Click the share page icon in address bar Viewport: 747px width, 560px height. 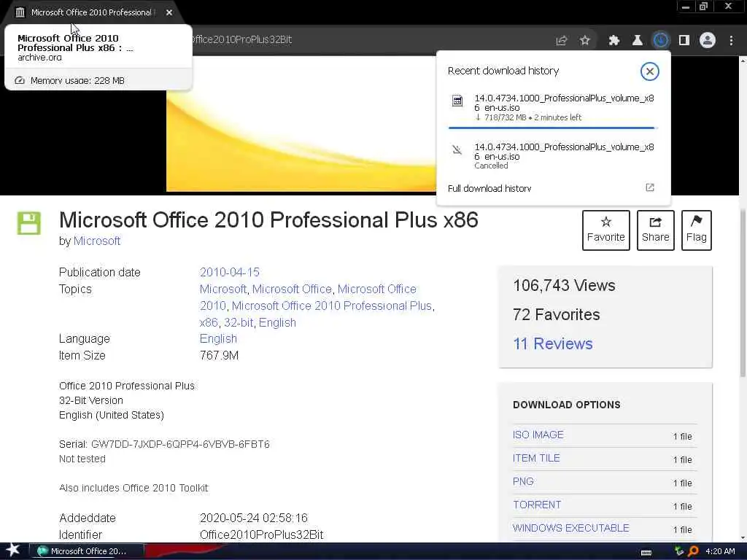[x=562, y=41]
